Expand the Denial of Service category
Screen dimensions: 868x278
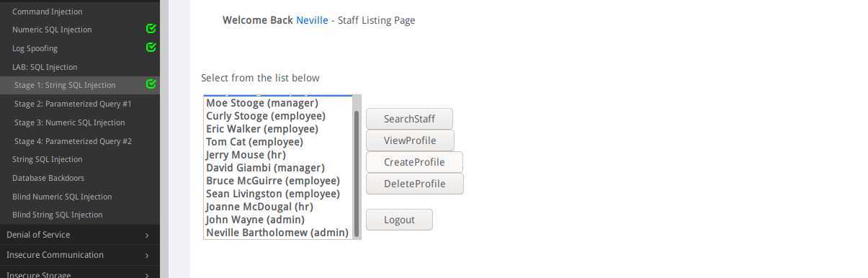[79, 235]
